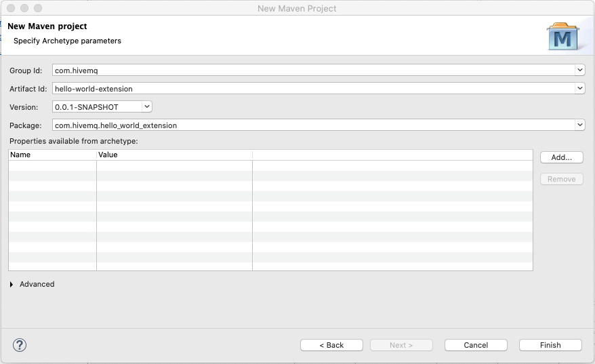Click the Maven wizard M icon

(x=562, y=37)
